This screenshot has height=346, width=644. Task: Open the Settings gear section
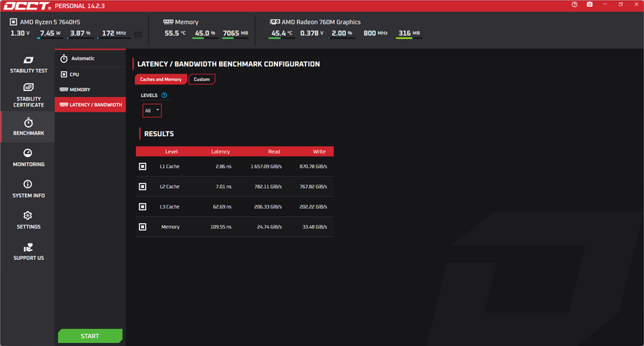(x=29, y=220)
